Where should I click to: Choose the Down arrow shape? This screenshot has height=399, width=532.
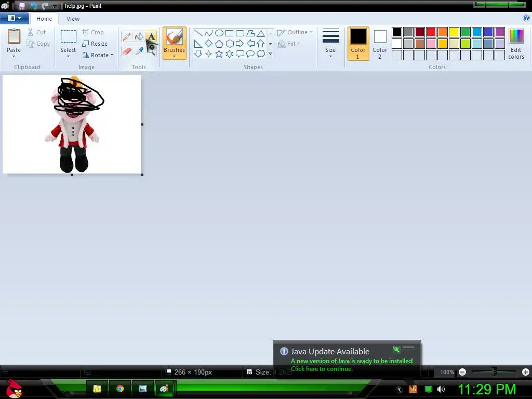click(198, 54)
